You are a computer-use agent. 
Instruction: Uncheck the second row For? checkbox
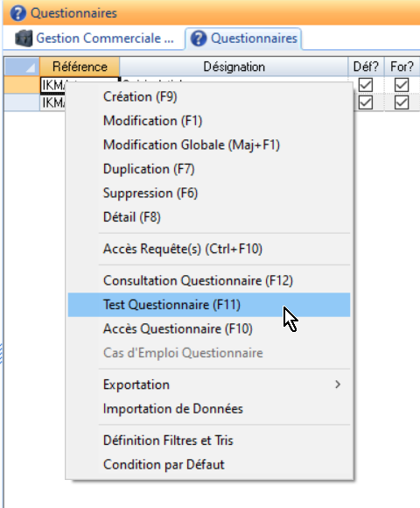(x=402, y=102)
